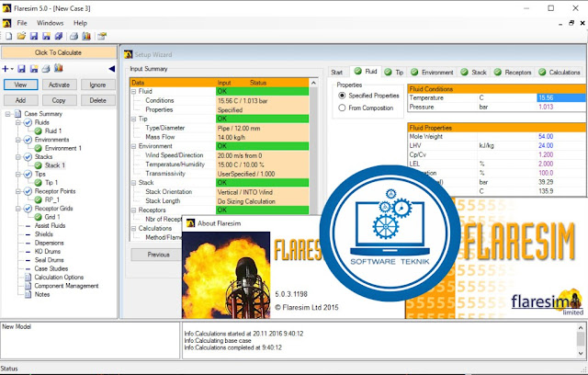Edit the Pressure value 1.013 field
Screen dimensions: 588x375
(561, 107)
